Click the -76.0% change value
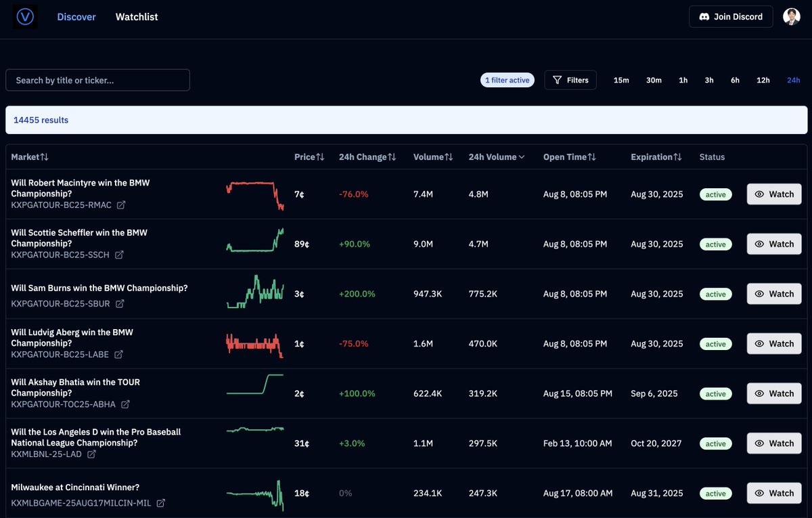The width and height of the screenshot is (812, 518). pos(353,194)
